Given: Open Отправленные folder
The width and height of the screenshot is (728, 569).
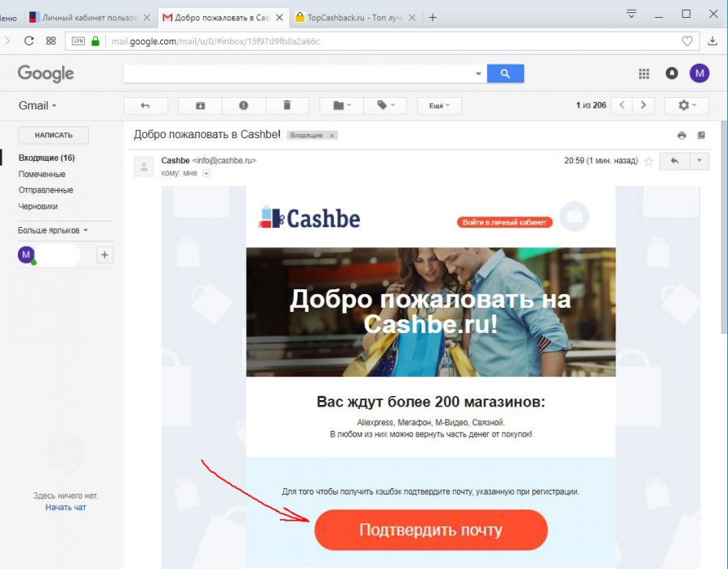Looking at the screenshot, I should pyautogui.click(x=45, y=190).
